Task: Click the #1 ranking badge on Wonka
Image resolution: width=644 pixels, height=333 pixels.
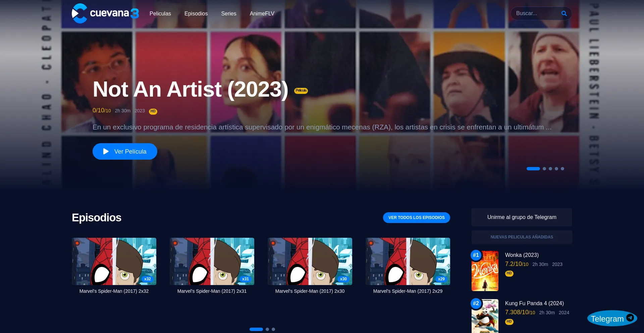Action: [x=476, y=255]
